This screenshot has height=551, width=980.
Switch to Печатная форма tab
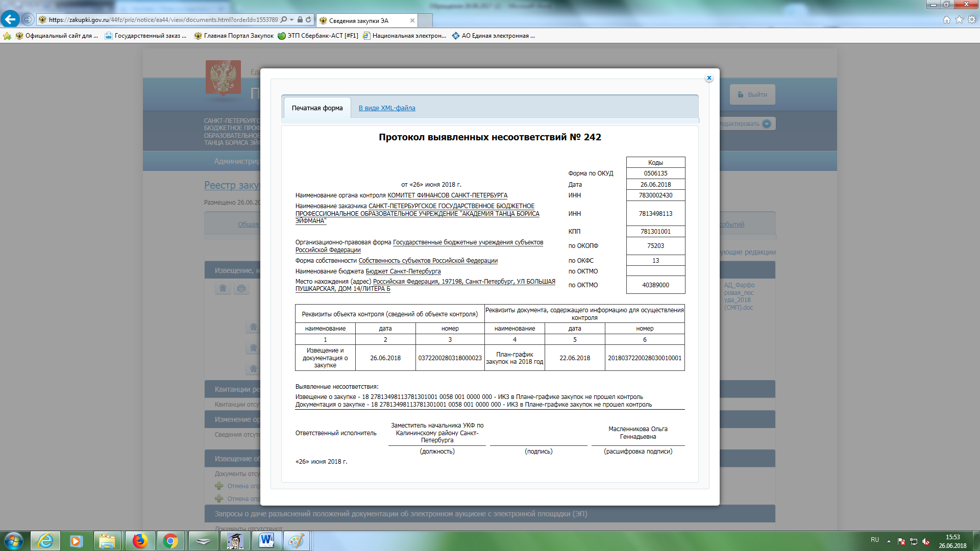(x=317, y=108)
